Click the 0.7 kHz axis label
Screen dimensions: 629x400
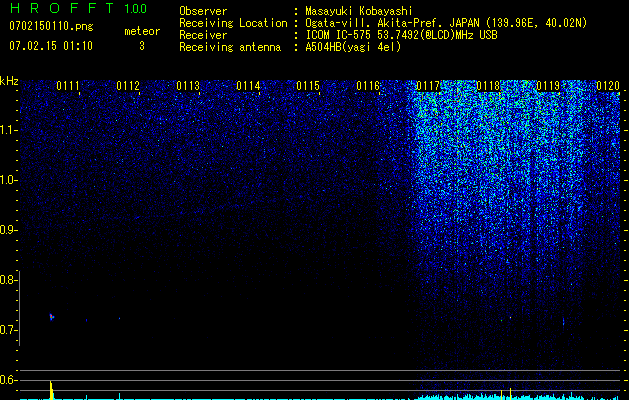point(7,330)
